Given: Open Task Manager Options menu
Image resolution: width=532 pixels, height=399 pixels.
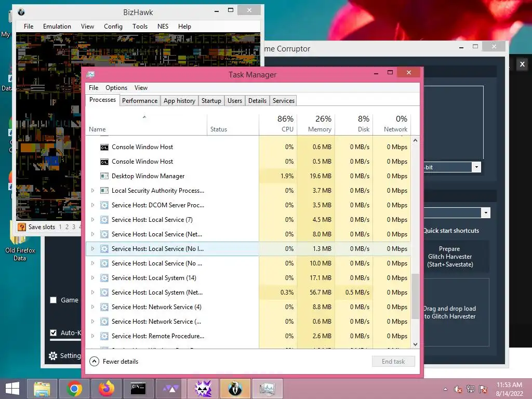Looking at the screenshot, I should (x=116, y=88).
